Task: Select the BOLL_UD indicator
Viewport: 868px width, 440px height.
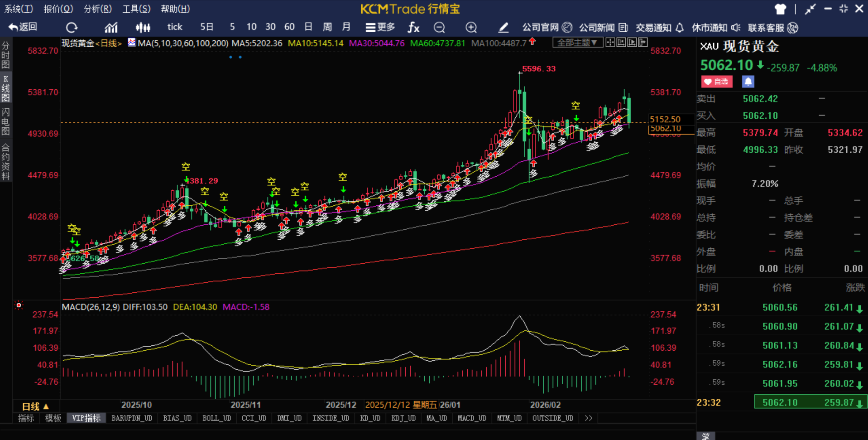Action: click(217, 418)
